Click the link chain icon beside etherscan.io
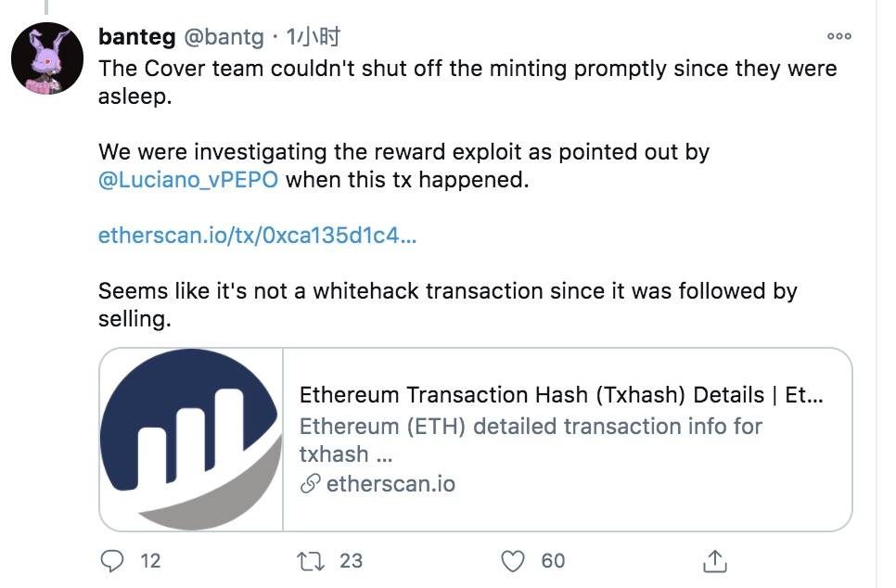Screen dimensions: 896x588 [x=311, y=484]
